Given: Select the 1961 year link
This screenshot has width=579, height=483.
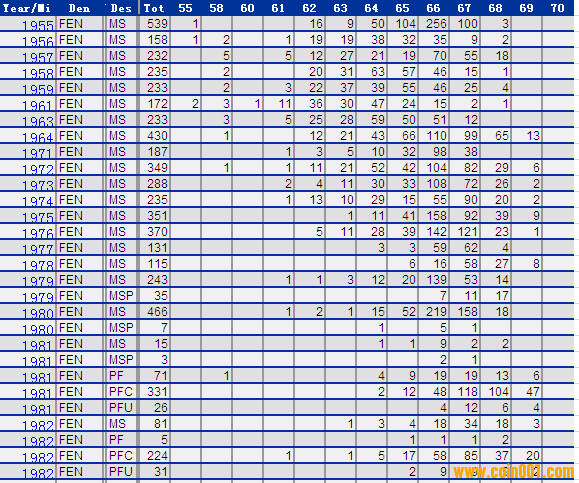Looking at the screenshot, I should pyautogui.click(x=38, y=106).
